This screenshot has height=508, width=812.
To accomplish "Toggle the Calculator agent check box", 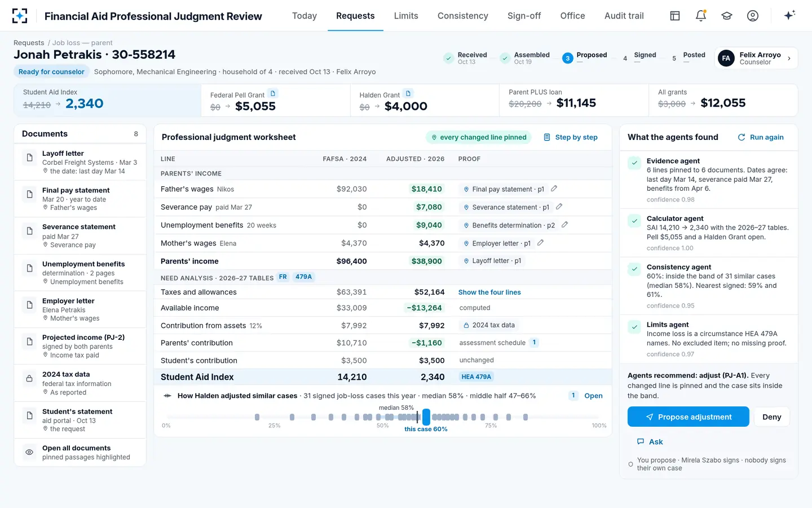I will coord(634,221).
